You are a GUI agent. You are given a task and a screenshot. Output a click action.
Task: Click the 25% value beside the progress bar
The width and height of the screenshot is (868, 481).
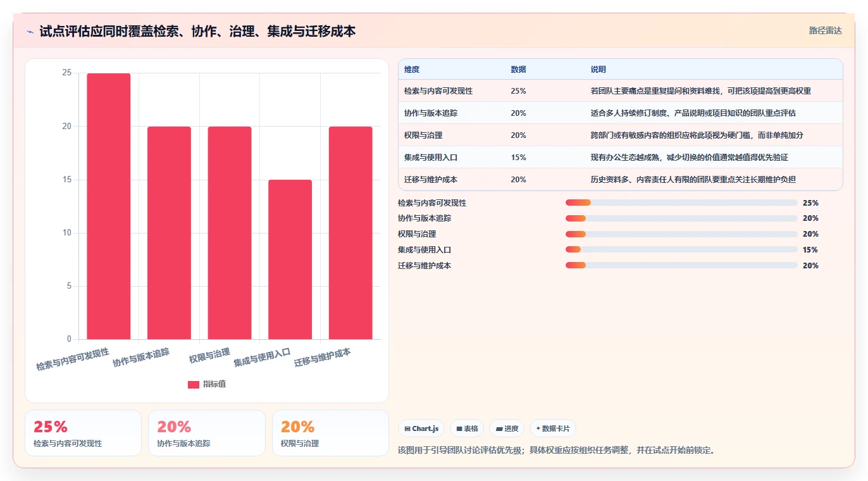pyautogui.click(x=810, y=203)
